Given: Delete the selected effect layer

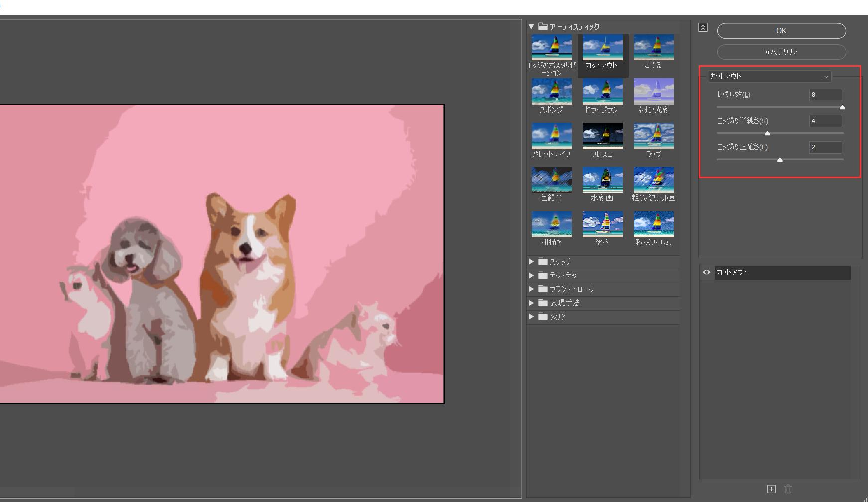Looking at the screenshot, I should pos(788,489).
